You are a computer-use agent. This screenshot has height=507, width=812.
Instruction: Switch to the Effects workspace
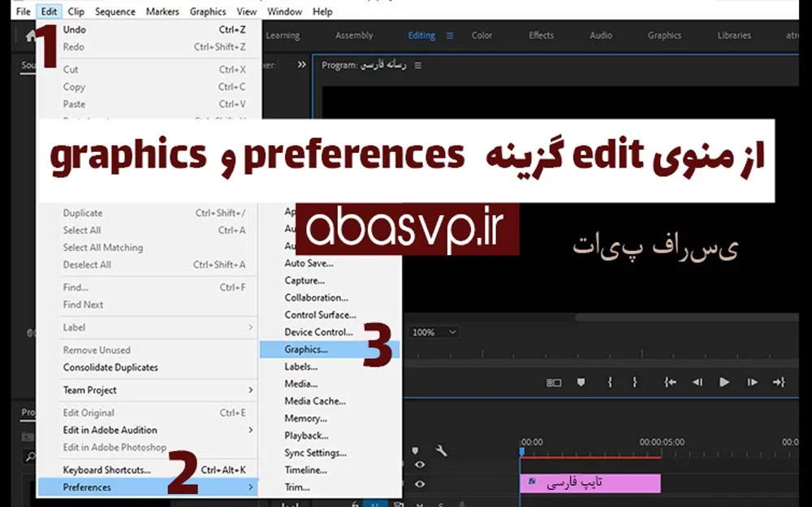click(541, 35)
